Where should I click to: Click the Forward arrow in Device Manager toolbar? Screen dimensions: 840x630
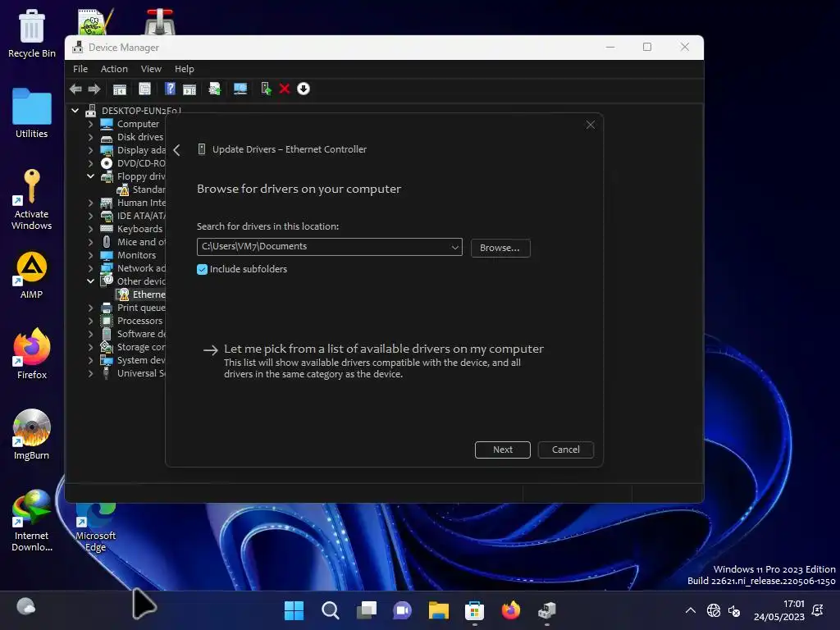[94, 89]
